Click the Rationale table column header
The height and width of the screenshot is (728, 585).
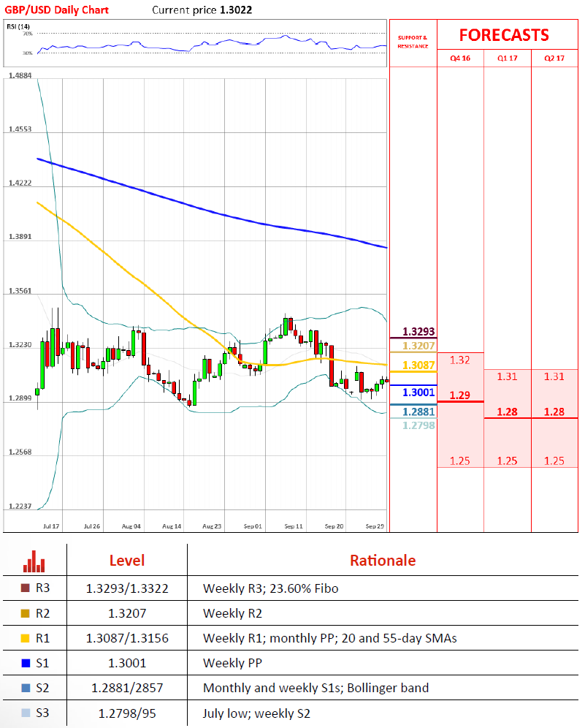point(383,561)
